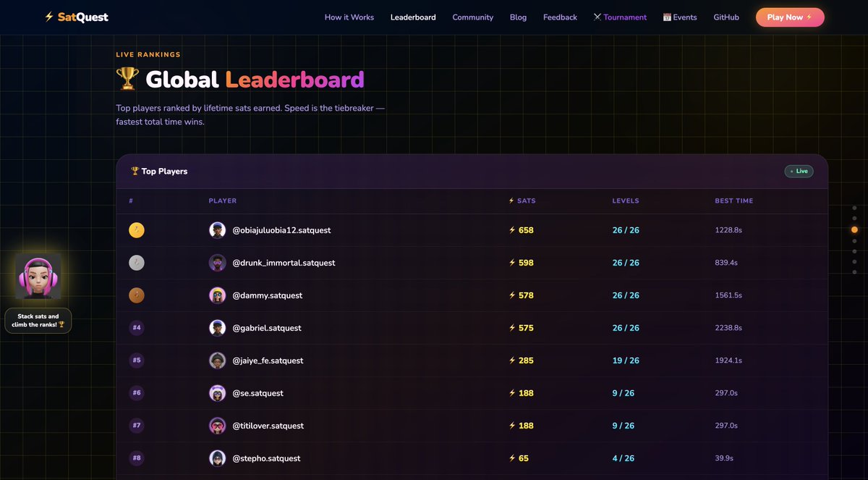The height and width of the screenshot is (480, 868).
Task: Click the PLAYER column header
Action: pyautogui.click(x=223, y=201)
